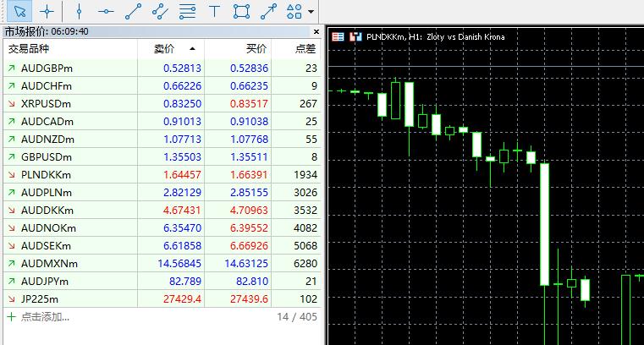
Task: Select the trendline tool
Action: [x=133, y=11]
